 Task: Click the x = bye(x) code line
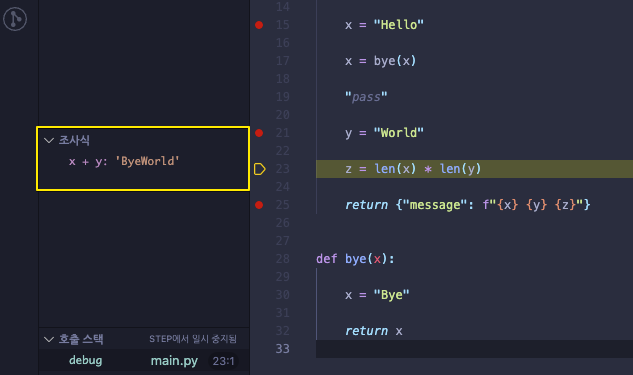(x=380, y=61)
